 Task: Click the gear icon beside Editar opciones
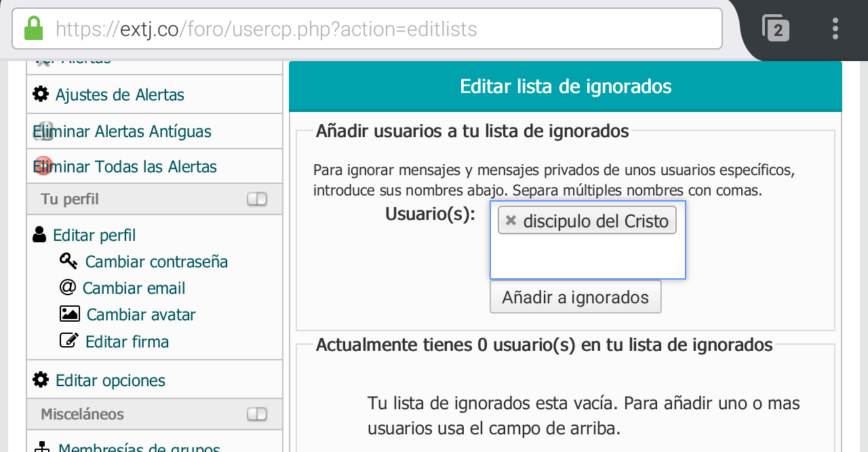point(41,380)
